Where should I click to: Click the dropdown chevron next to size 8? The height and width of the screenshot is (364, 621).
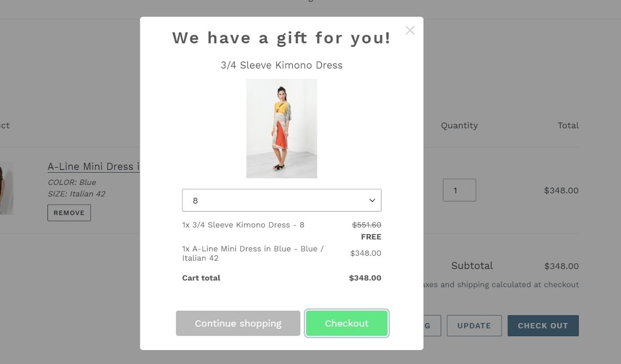click(372, 200)
